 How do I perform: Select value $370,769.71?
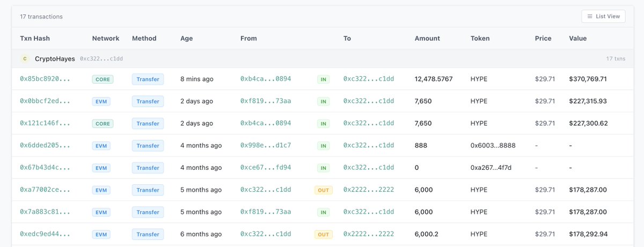coord(588,79)
